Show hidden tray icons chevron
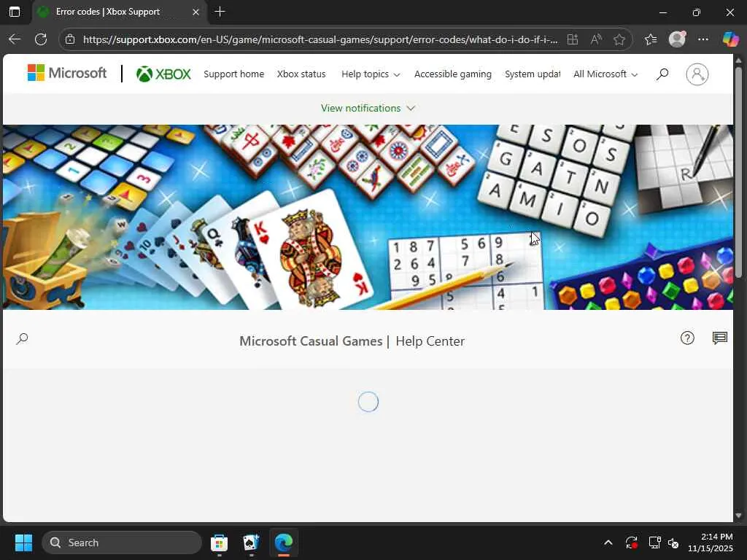The image size is (747, 560). coord(608,542)
